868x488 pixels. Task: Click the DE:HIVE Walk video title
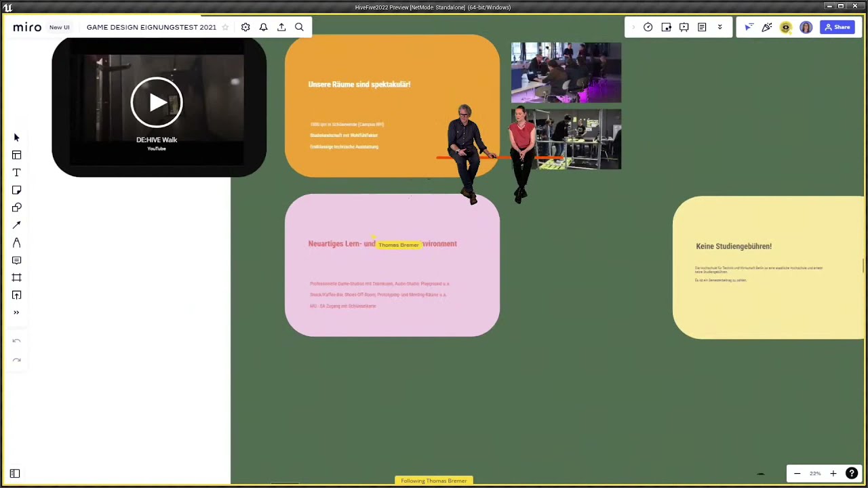pyautogui.click(x=157, y=140)
